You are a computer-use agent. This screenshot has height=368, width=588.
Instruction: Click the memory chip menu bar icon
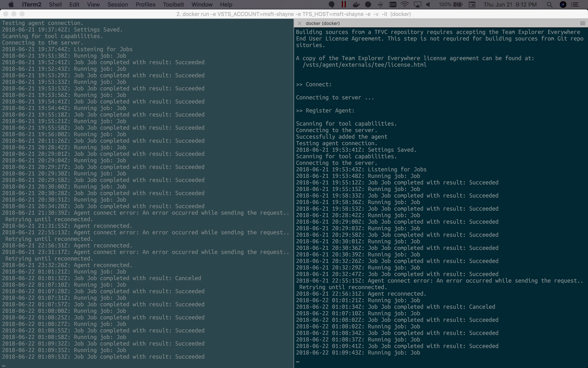[393, 4]
